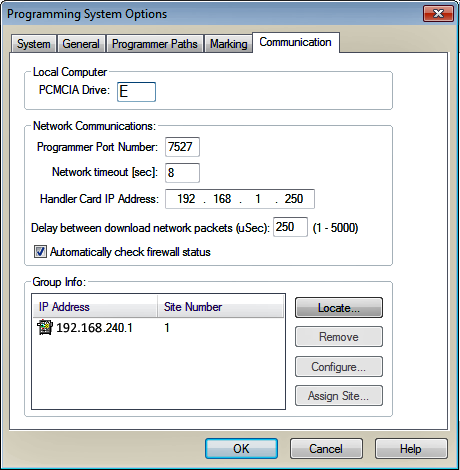Uncheck Automatically check firewall status

tap(40, 252)
